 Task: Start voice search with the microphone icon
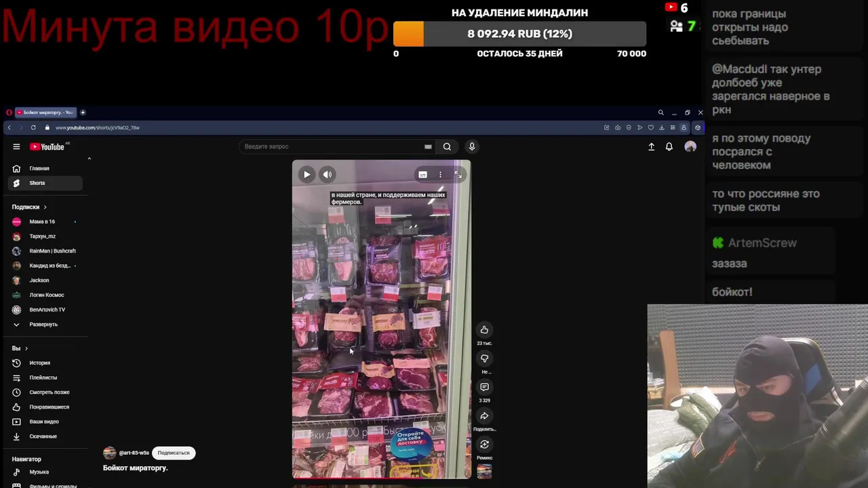click(472, 146)
